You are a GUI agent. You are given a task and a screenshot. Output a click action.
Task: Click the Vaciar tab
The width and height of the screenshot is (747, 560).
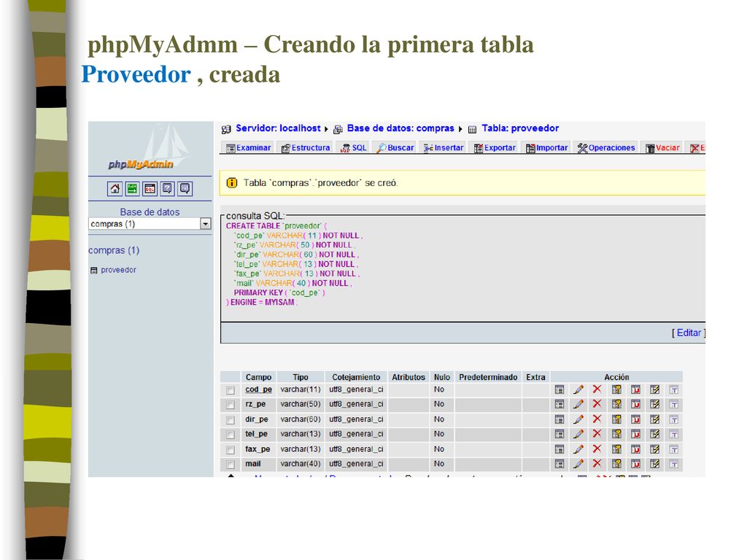[662, 148]
